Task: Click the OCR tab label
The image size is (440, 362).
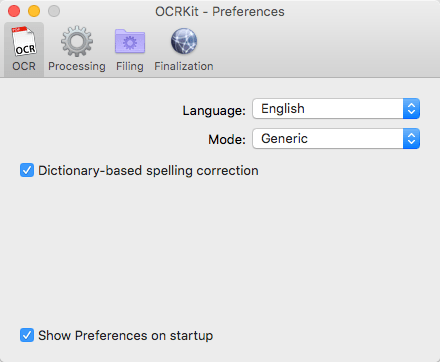Action: point(24,66)
